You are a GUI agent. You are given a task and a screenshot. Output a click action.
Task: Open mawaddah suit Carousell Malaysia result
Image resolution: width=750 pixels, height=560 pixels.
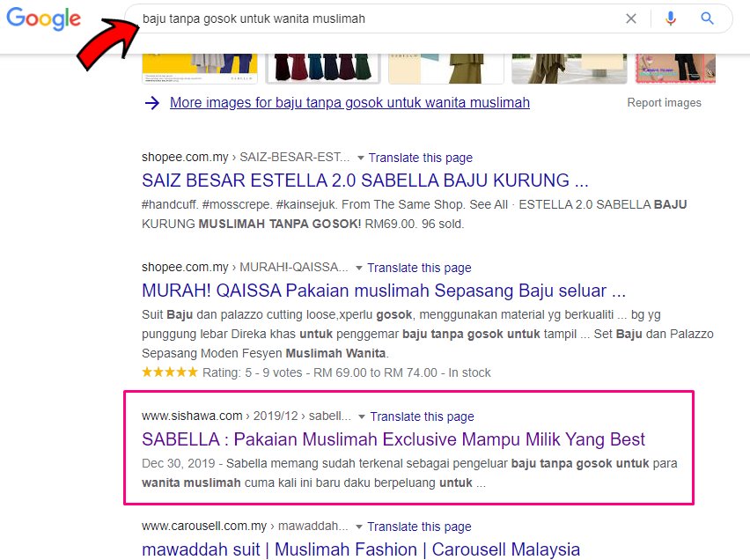(361, 549)
